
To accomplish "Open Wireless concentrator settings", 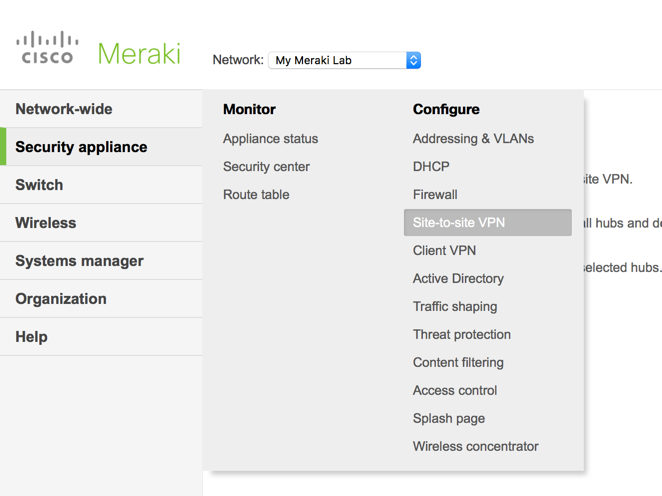I will coord(475,447).
